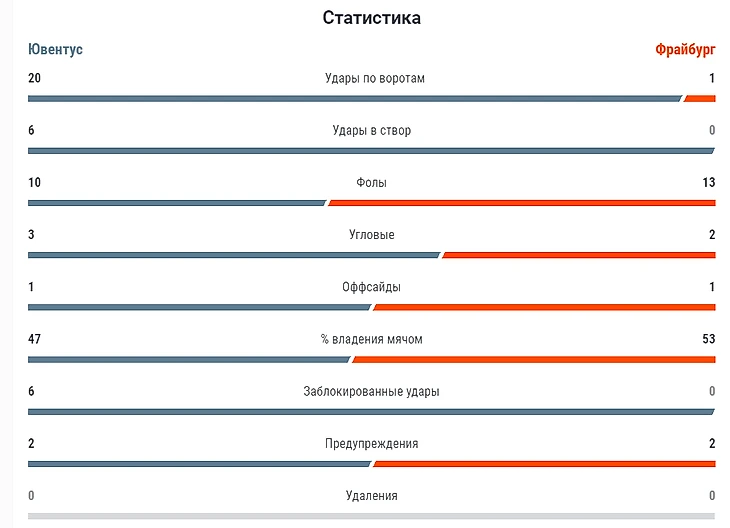Click the orange Фолы bar segment

pos(521,203)
